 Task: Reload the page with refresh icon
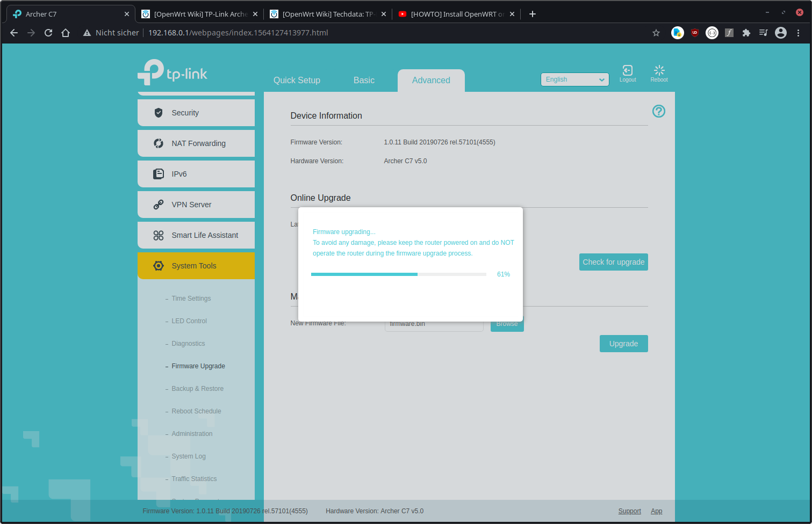click(x=48, y=33)
